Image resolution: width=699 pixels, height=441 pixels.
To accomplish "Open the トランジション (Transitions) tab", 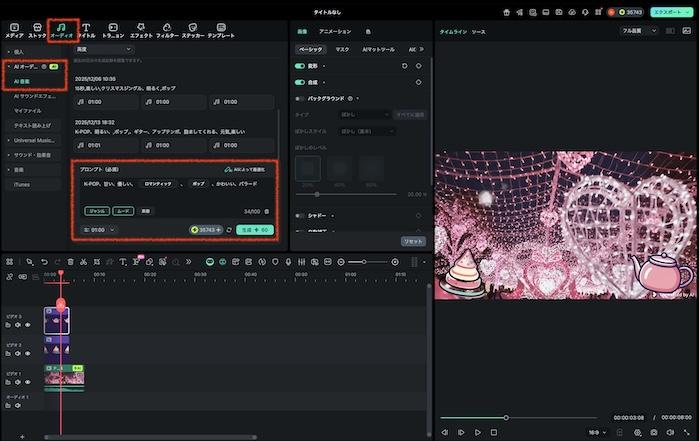I will pos(113,31).
